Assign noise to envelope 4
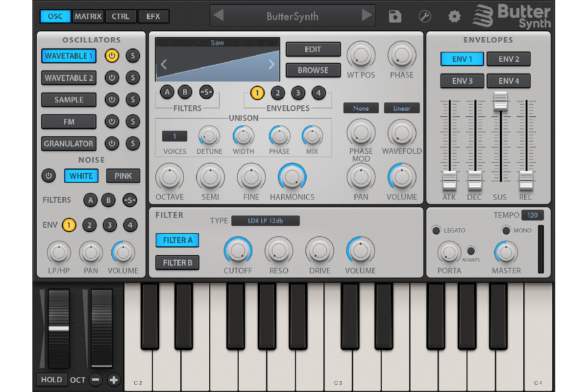588x392 pixels. (130, 225)
